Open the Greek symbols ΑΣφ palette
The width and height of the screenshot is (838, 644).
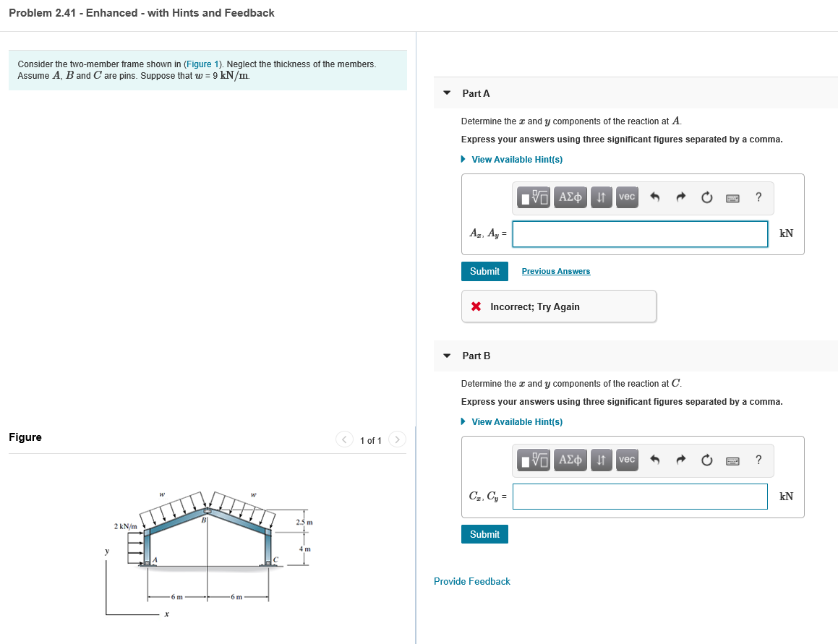[570, 197]
